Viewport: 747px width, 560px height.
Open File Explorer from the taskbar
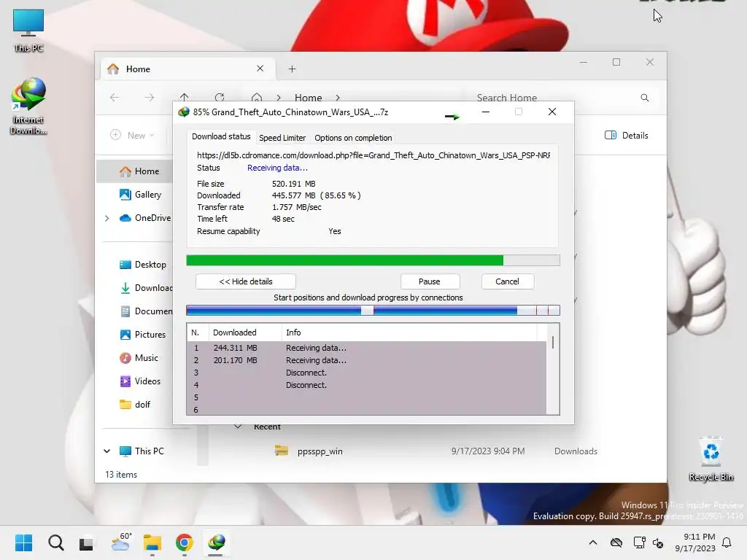tap(152, 542)
